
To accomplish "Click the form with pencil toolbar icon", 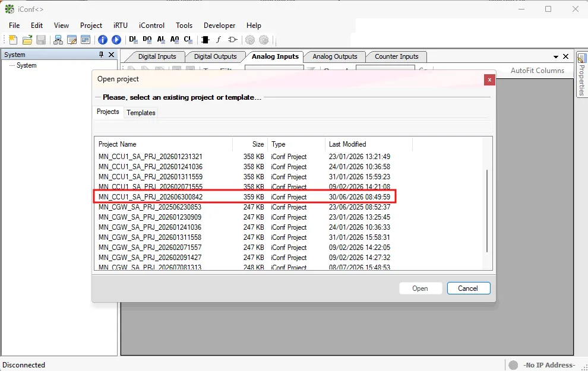I will (x=72, y=40).
